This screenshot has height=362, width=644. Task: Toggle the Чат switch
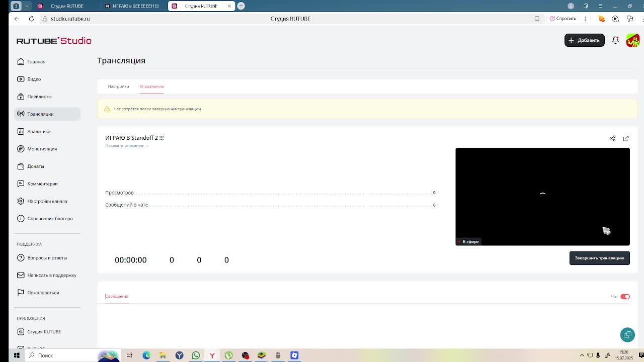pyautogui.click(x=625, y=297)
